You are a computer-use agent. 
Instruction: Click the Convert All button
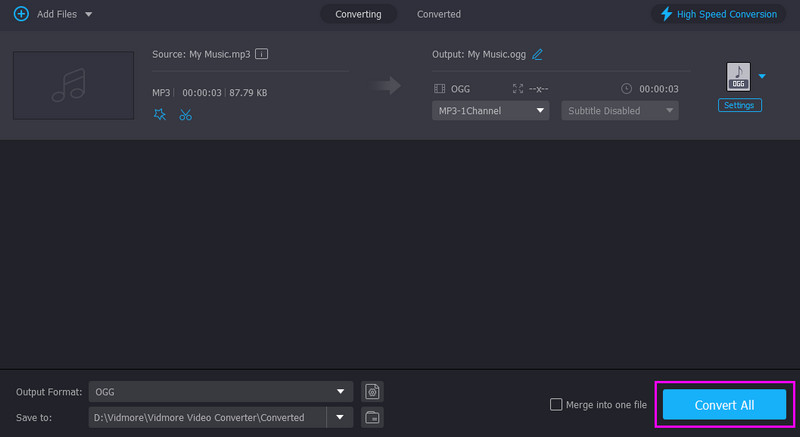[x=724, y=405]
